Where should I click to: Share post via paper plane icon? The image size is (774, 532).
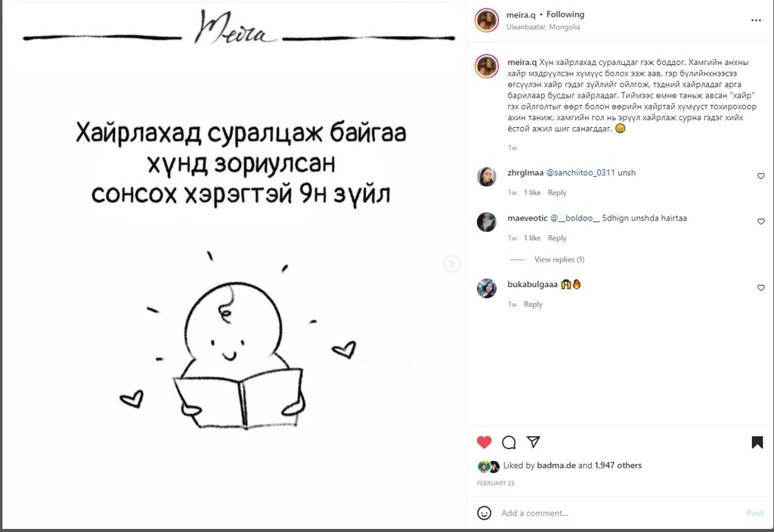tap(533, 441)
